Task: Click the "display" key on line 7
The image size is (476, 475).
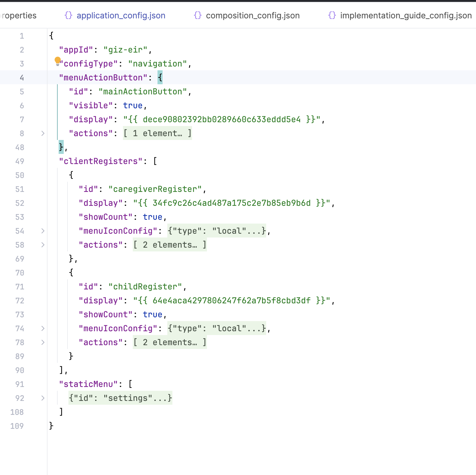Action: pyautogui.click(x=91, y=119)
